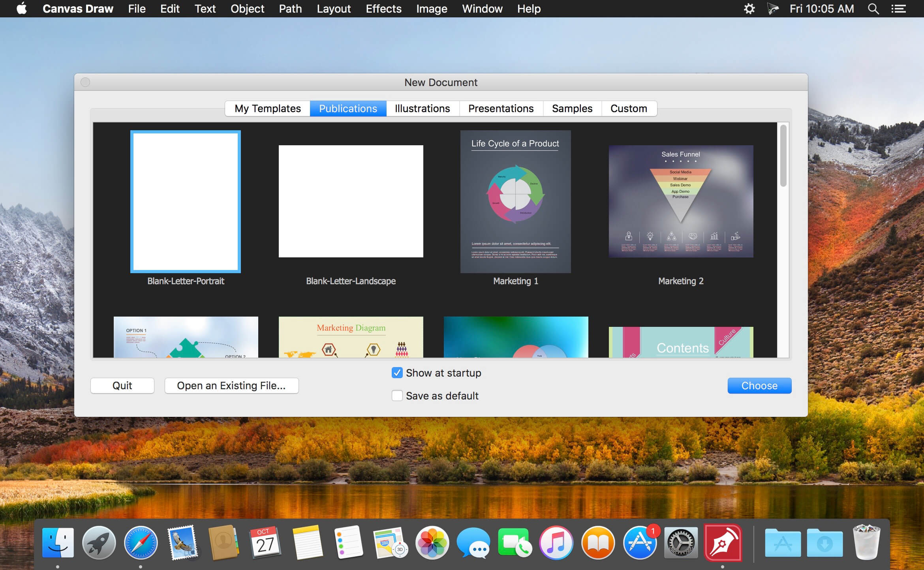Open Calendar showing Oct 27
This screenshot has width=924, height=570.
click(265, 543)
